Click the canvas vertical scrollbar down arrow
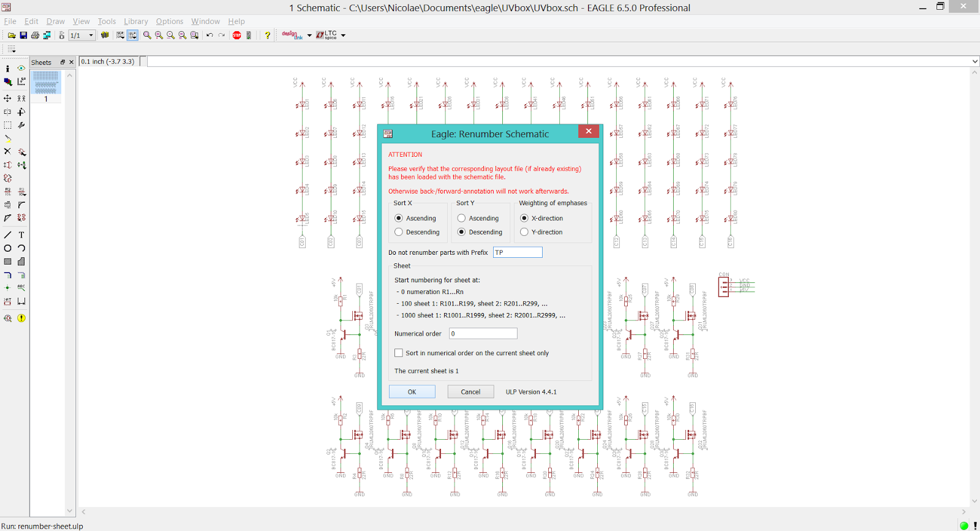Viewport: 980px width, 531px height. [x=974, y=501]
